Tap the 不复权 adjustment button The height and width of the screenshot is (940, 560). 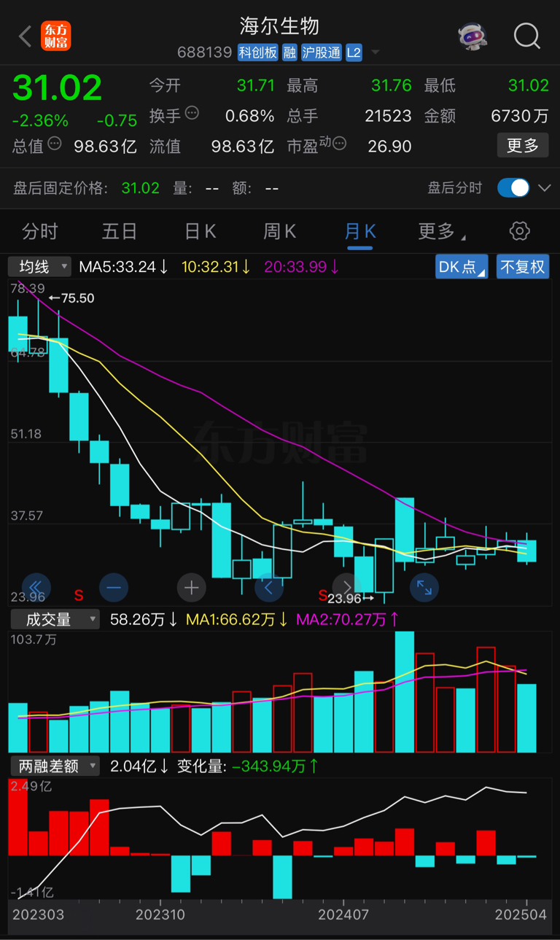[523, 266]
